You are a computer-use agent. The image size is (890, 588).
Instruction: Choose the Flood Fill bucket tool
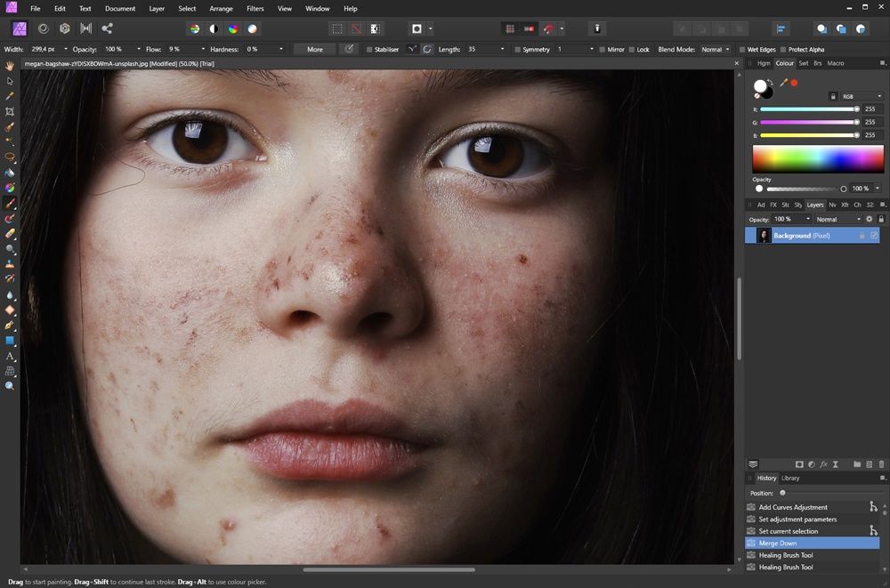10,173
